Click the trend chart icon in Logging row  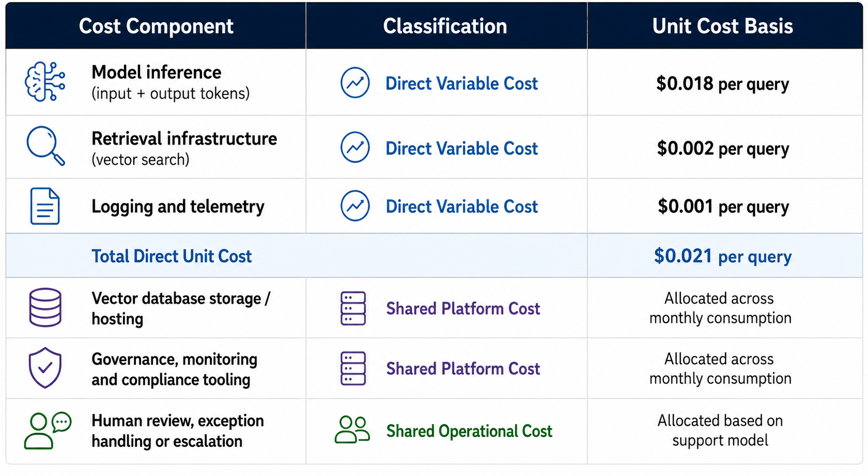(x=355, y=206)
